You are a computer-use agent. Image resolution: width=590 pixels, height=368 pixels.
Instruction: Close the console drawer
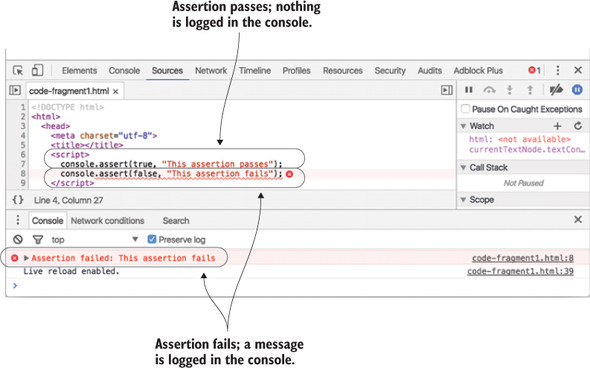tap(578, 219)
